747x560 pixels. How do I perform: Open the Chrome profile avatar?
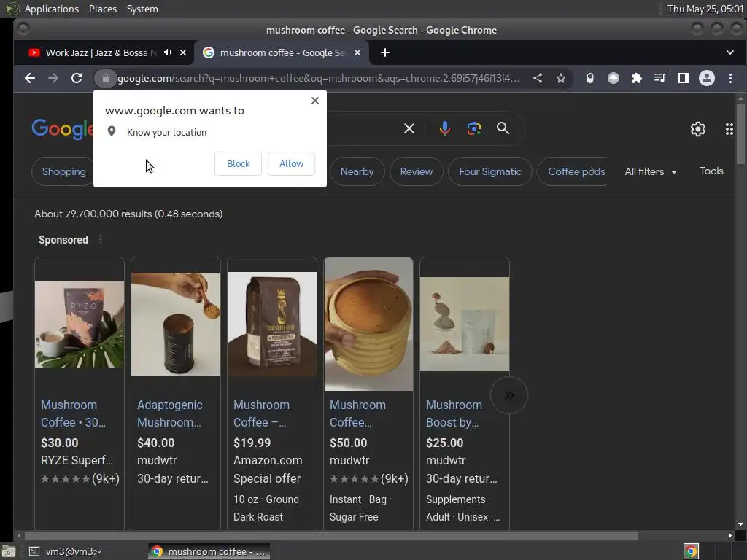tap(706, 78)
